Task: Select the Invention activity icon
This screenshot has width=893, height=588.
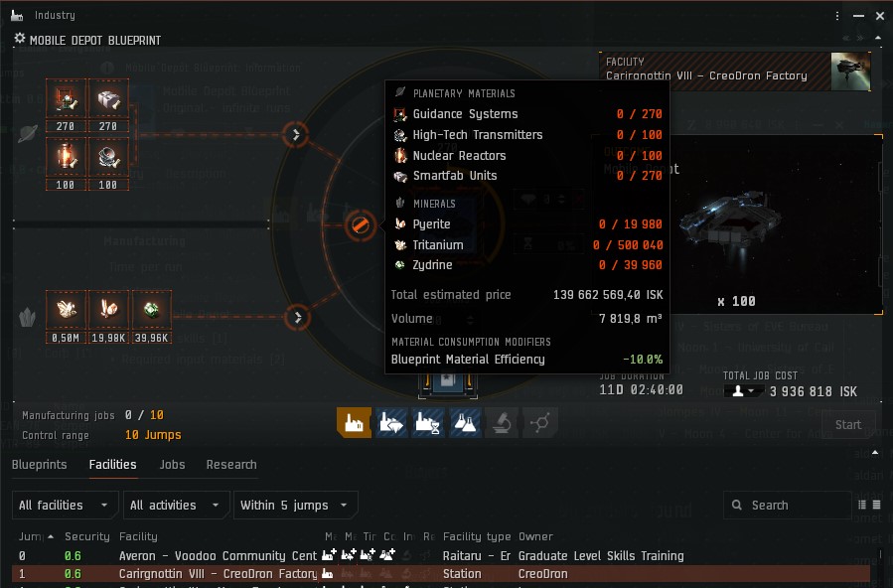Action: click(x=502, y=422)
